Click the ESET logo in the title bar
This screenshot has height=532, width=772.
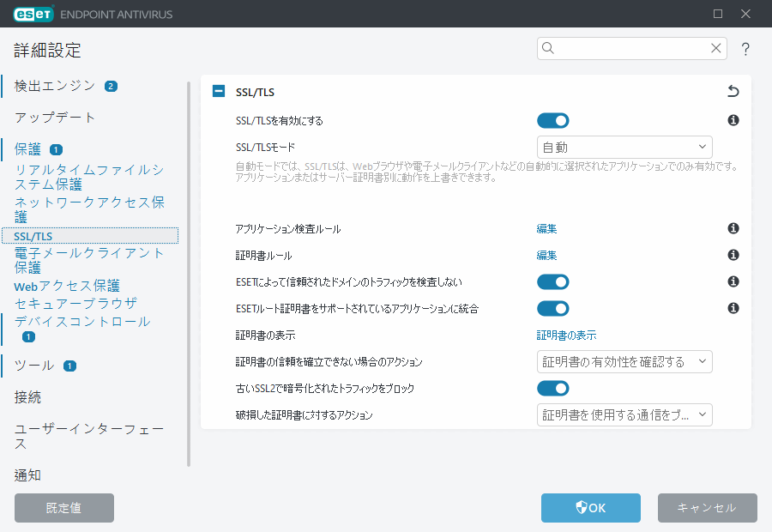click(33, 14)
